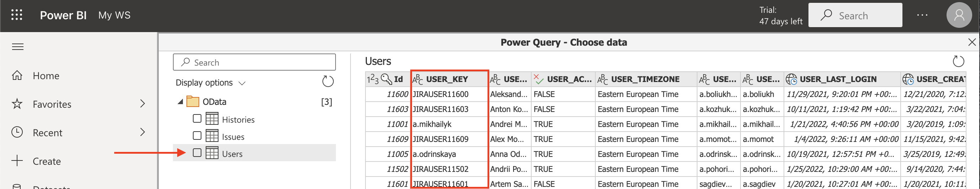The height and width of the screenshot is (189, 980).
Task: Open Create in the sidebar
Action: tap(46, 162)
